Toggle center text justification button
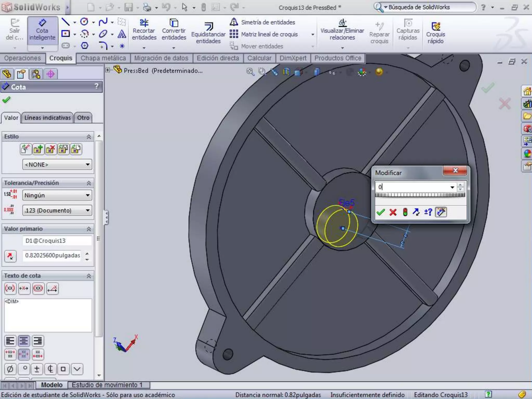Viewport: 532px width, 399px height. click(x=24, y=341)
